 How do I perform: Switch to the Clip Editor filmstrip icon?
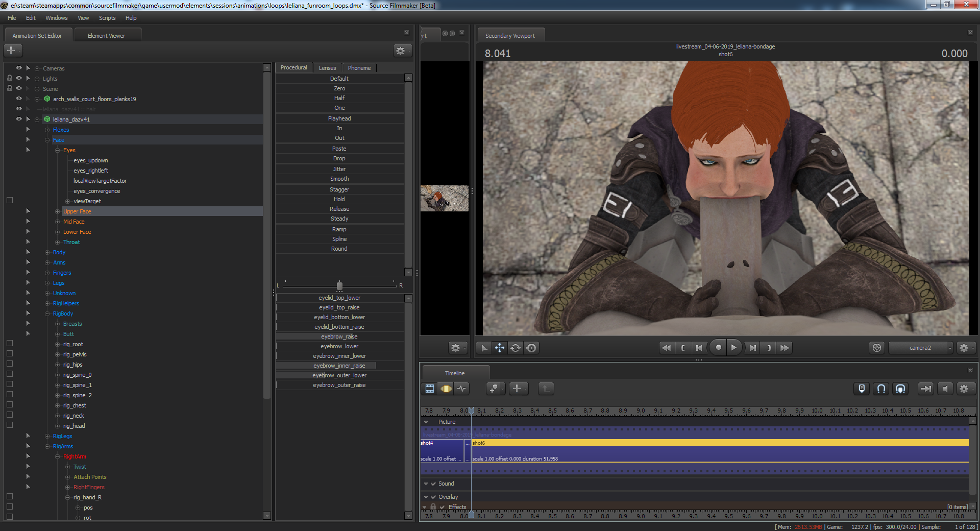(x=430, y=389)
